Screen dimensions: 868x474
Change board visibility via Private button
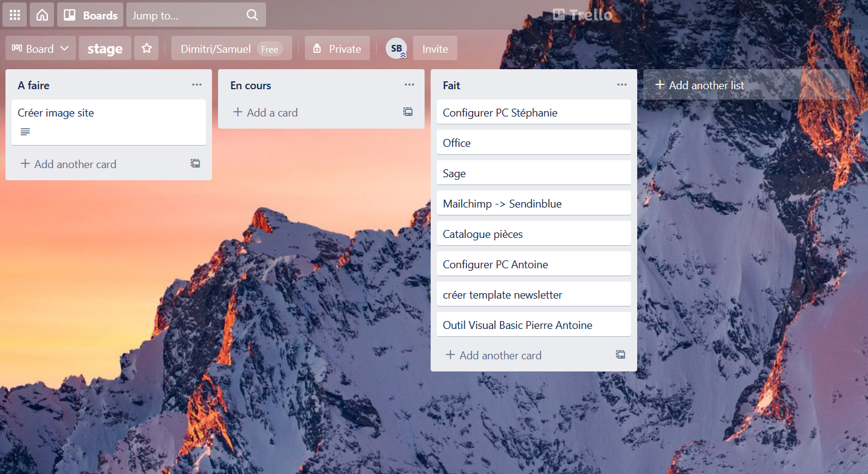coord(337,49)
